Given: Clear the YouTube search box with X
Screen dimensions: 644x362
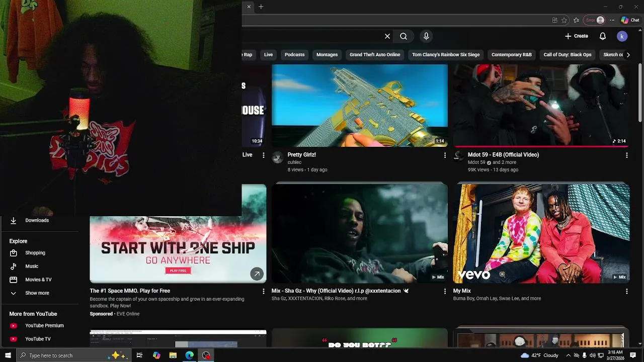Looking at the screenshot, I should [x=387, y=36].
